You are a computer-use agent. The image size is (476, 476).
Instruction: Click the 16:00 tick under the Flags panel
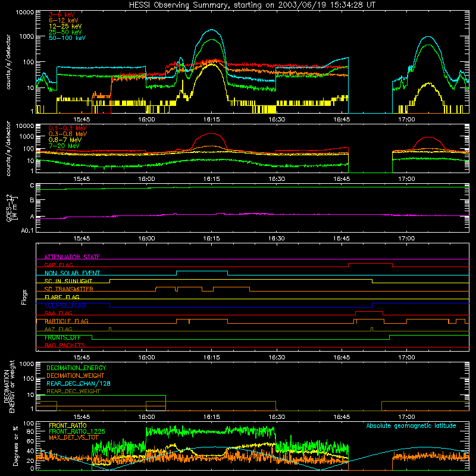point(146,358)
